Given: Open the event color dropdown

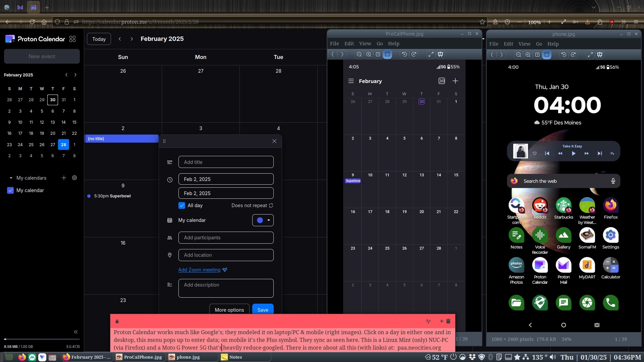Looking at the screenshot, I should coord(263,220).
